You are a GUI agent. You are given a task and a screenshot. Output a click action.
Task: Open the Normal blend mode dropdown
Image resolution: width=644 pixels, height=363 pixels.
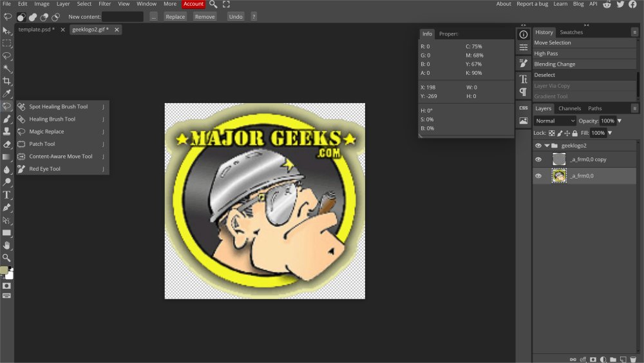[x=555, y=121]
